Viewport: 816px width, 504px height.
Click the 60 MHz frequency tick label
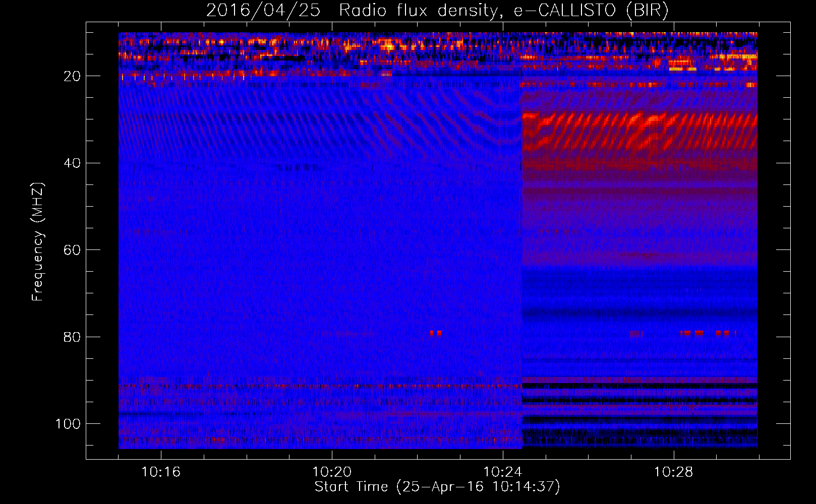click(x=73, y=250)
